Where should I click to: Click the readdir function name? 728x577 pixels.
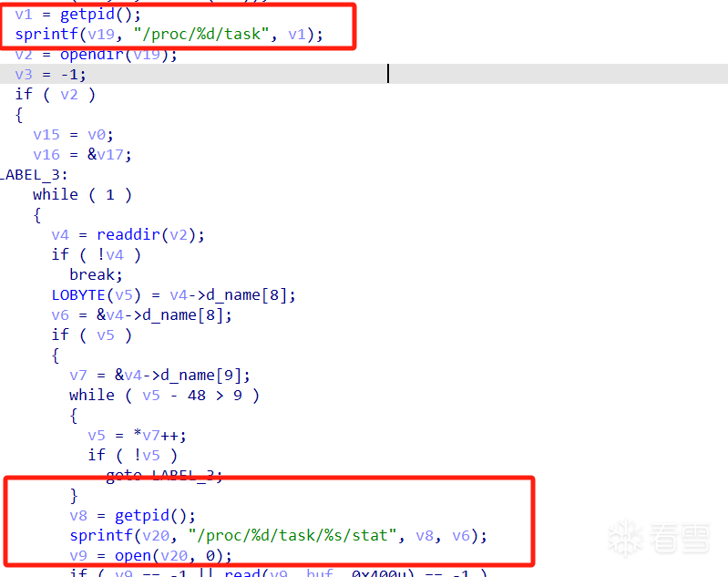(128, 234)
